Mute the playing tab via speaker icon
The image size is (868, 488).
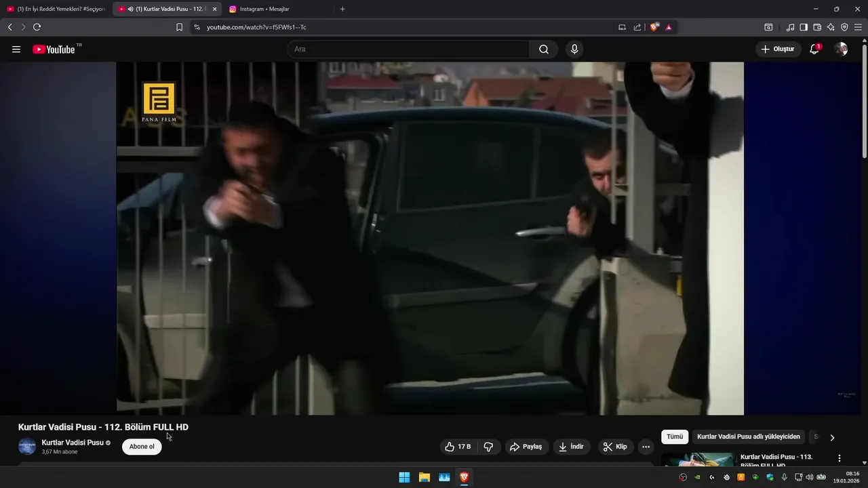click(x=130, y=9)
